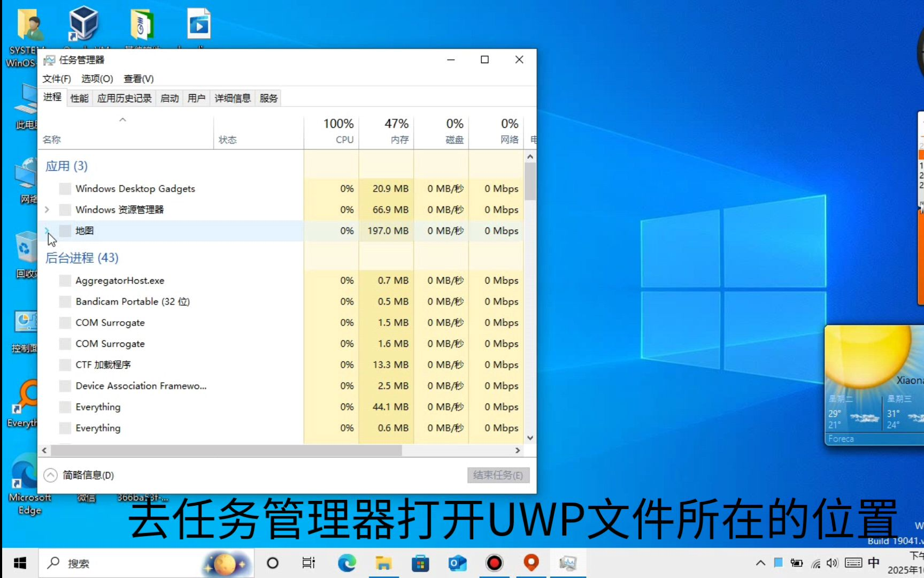924x578 pixels.
Task: Open the 查看(V) menu
Action: [139, 79]
